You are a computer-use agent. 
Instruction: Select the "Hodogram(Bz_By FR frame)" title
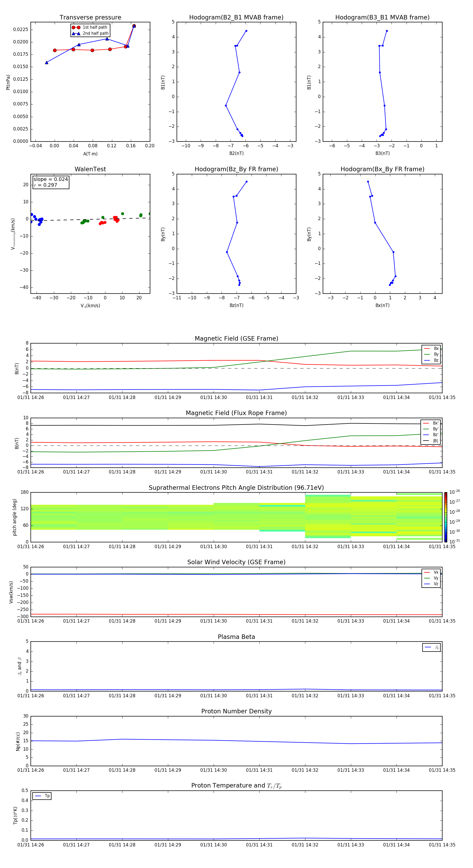(236, 169)
